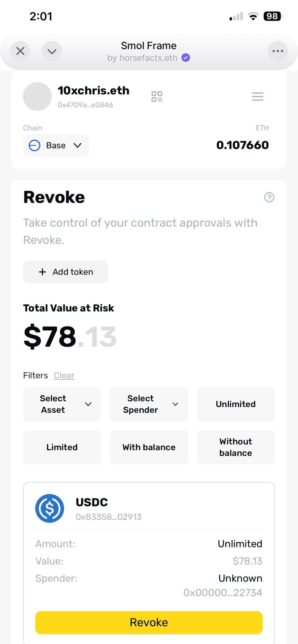This screenshot has height=644, width=298.
Task: Enable the With balance filter
Action: pos(149,447)
